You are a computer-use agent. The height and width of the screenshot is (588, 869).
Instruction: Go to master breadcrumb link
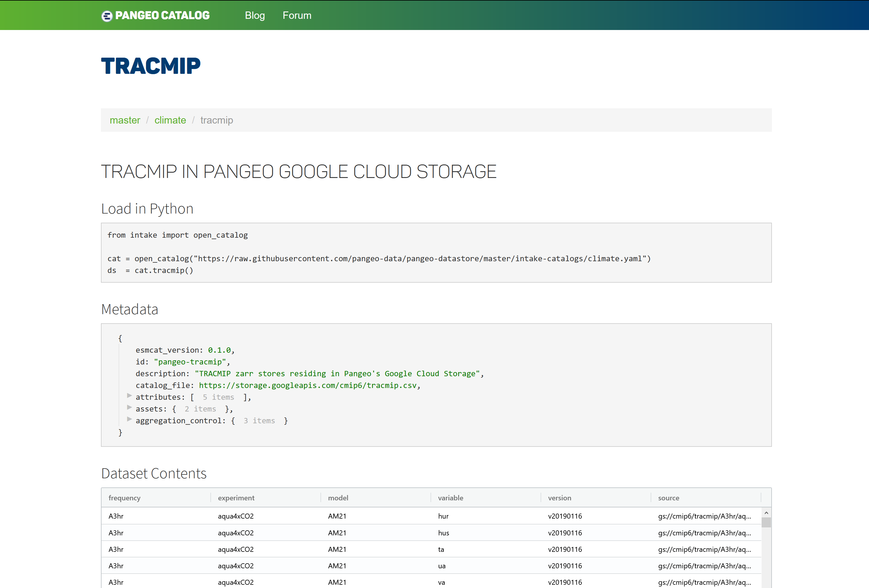[x=125, y=120]
